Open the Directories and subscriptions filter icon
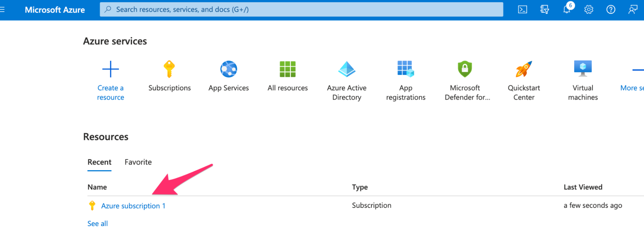Viewport: 644px width, 251px height. click(x=544, y=10)
